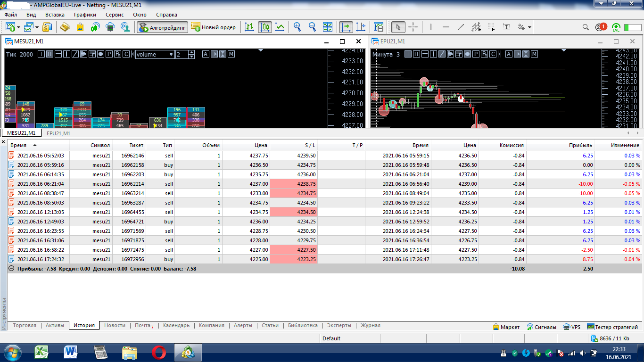The image size is (644, 362).
Task: Zoom in the chart with magnifier plus
Action: pyautogui.click(x=297, y=27)
